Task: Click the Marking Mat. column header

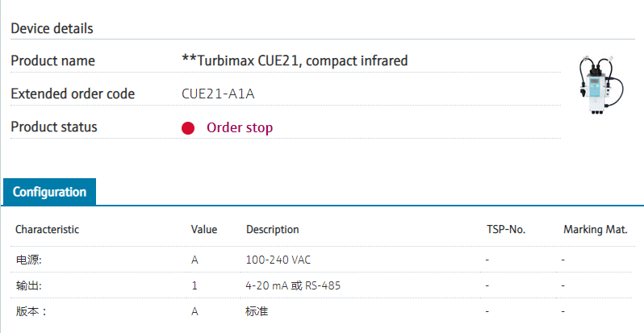Action: [x=595, y=230]
